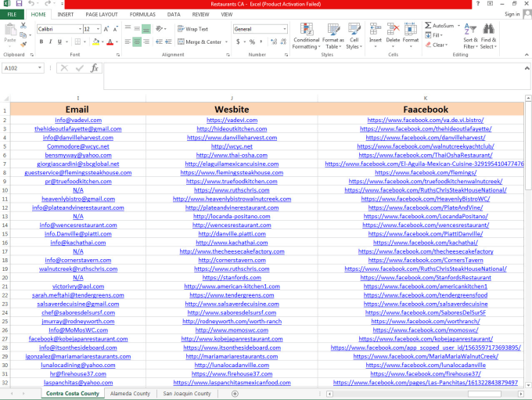Open the Fill dropdown

pos(434,35)
